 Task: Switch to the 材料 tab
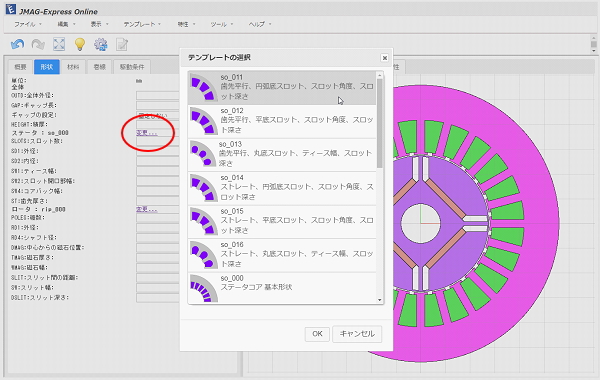point(73,67)
